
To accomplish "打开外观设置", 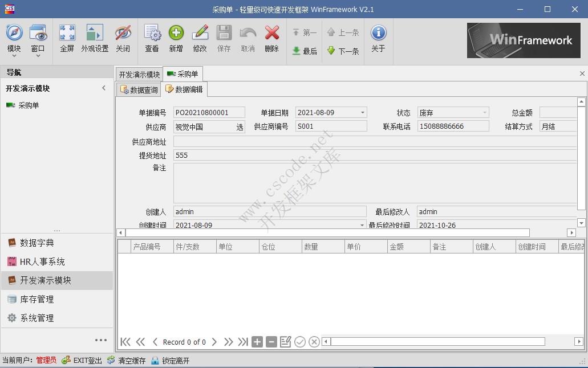I will (94, 39).
